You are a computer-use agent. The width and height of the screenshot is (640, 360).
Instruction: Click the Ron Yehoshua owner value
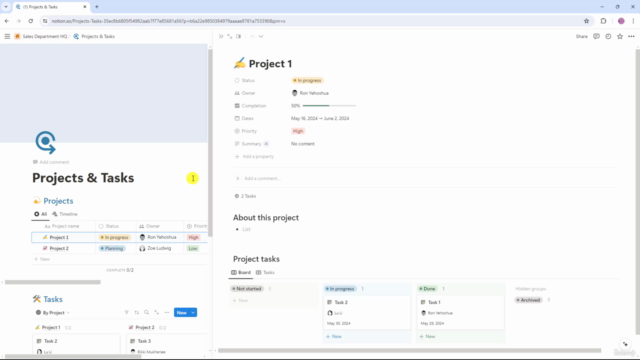click(310, 93)
